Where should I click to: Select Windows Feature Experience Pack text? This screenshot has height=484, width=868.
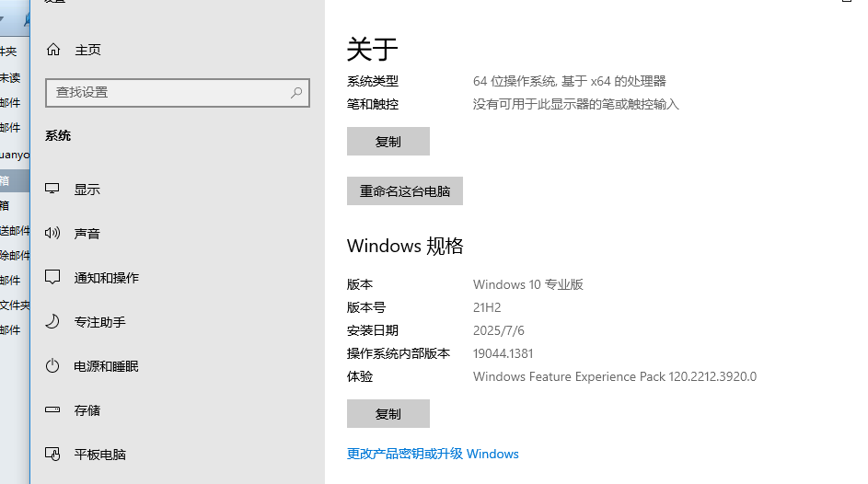(x=615, y=376)
